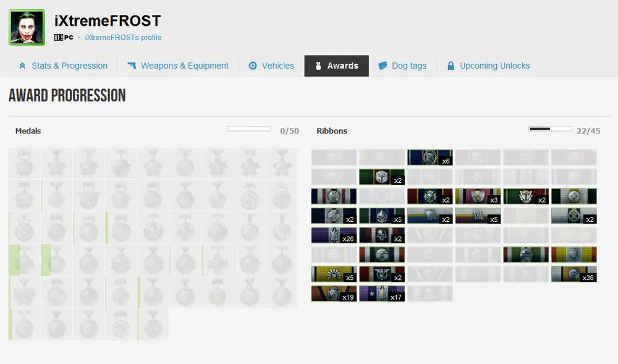Select the red-white-blue tank emblem ribbon
Screen dimensions: 618x364
tap(382, 255)
